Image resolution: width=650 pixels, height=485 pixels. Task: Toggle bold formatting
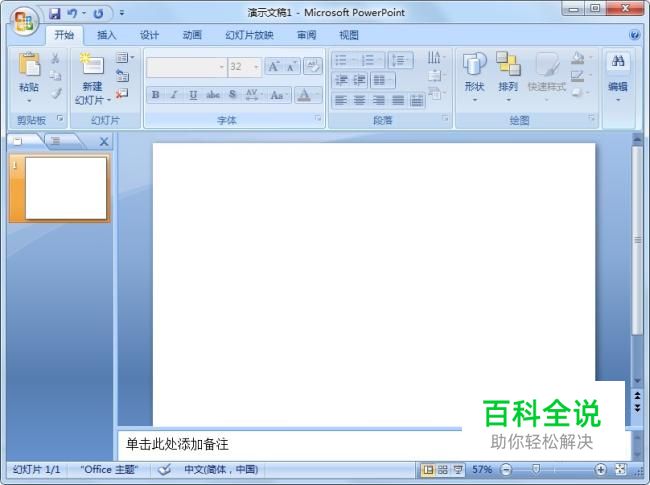point(155,95)
